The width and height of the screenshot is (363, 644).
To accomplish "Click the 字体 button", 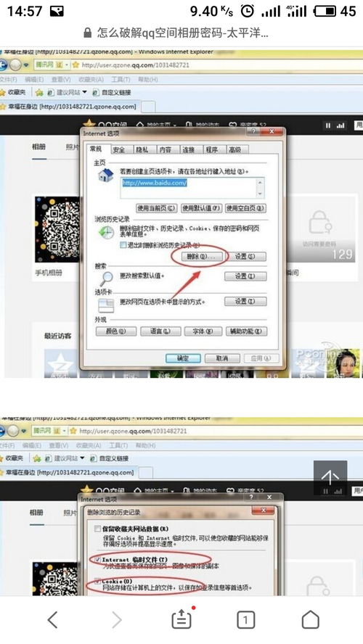I will pos(203,331).
